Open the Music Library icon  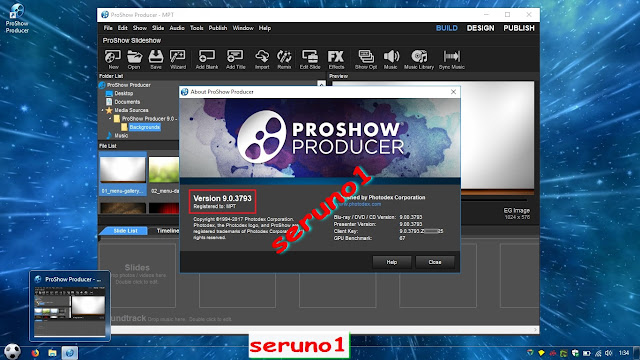pos(419,59)
